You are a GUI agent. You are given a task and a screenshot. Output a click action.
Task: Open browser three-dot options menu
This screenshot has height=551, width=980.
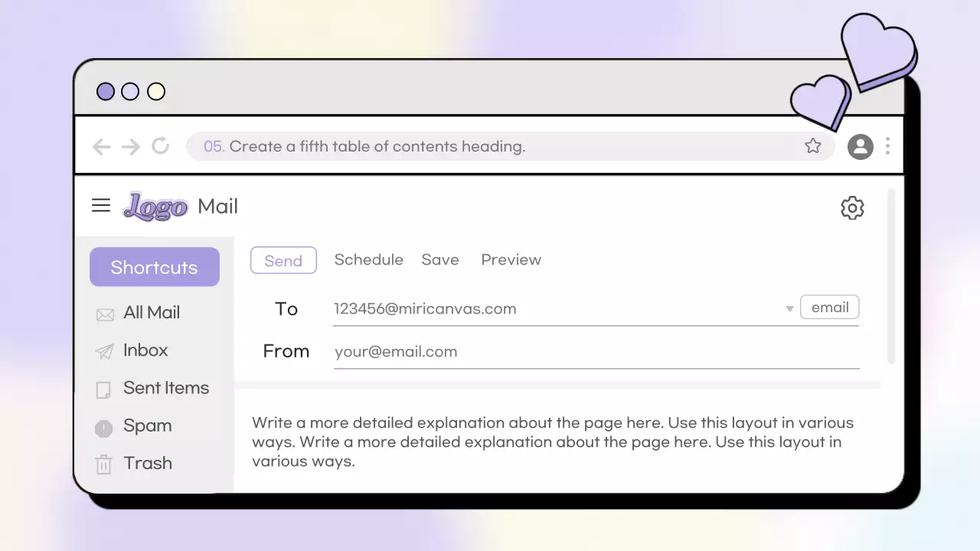[887, 146]
